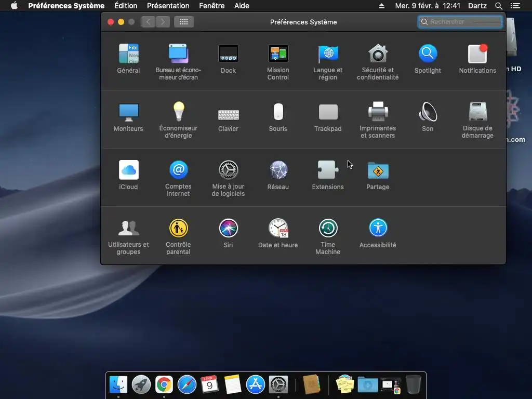Screen dimensions: 532x399
Task: Launch Launchpad rocket from the Dock
Action: click(141, 384)
